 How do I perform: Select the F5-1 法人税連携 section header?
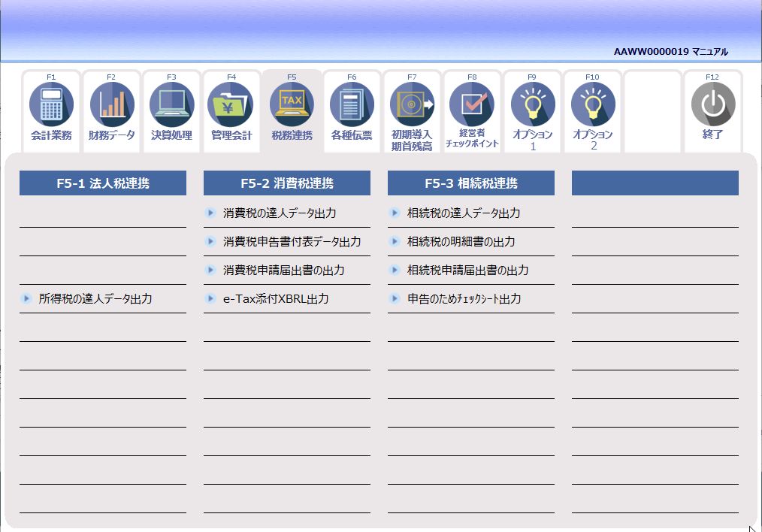pos(102,183)
